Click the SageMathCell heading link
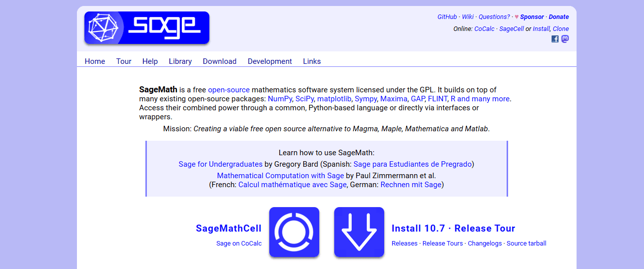The height and width of the screenshot is (269, 644). 229,229
